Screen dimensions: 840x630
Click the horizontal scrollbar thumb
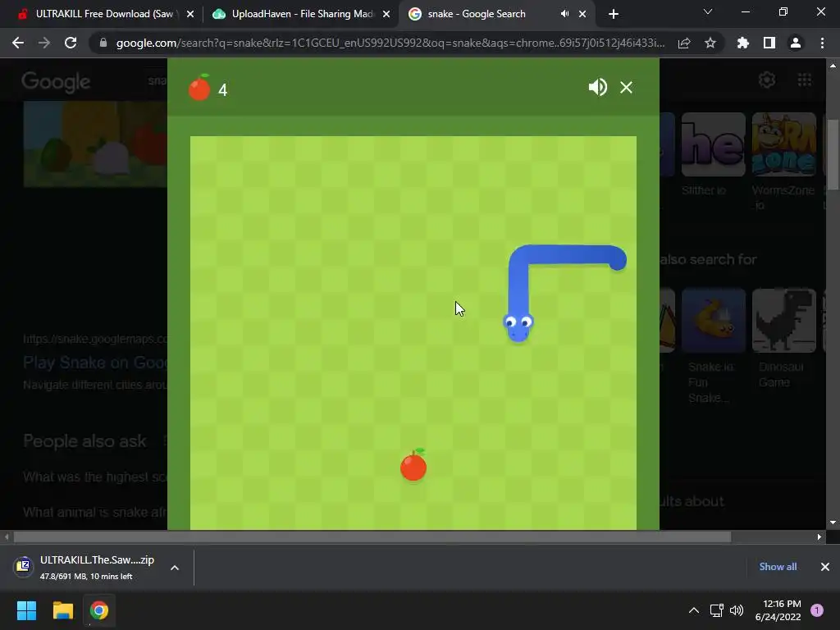[x=372, y=536]
